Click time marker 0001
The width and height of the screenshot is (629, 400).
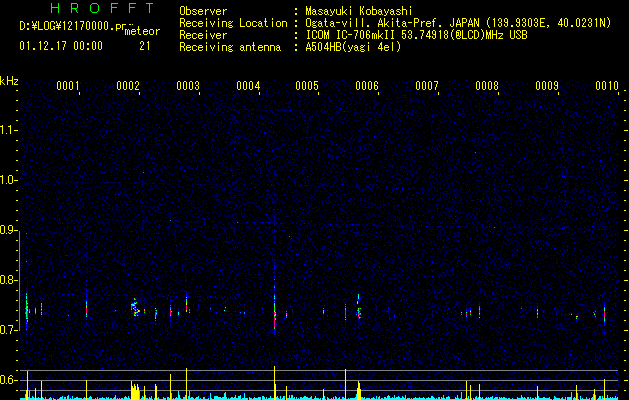click(x=67, y=86)
